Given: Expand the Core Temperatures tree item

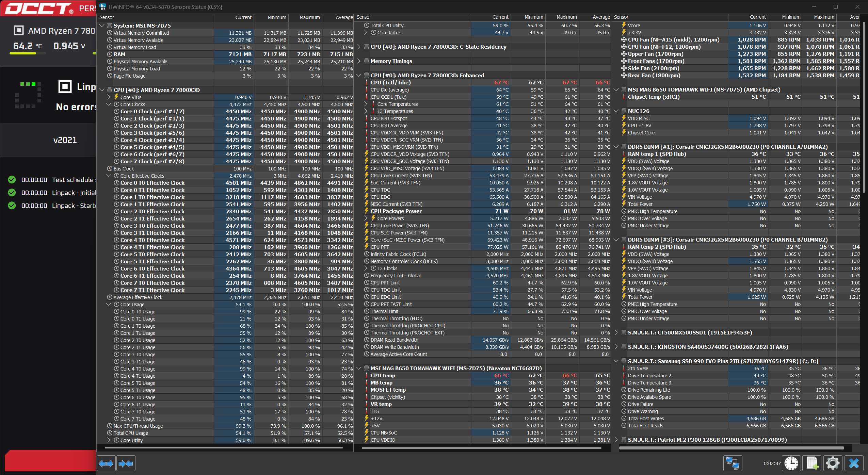Looking at the screenshot, I should tap(366, 104).
